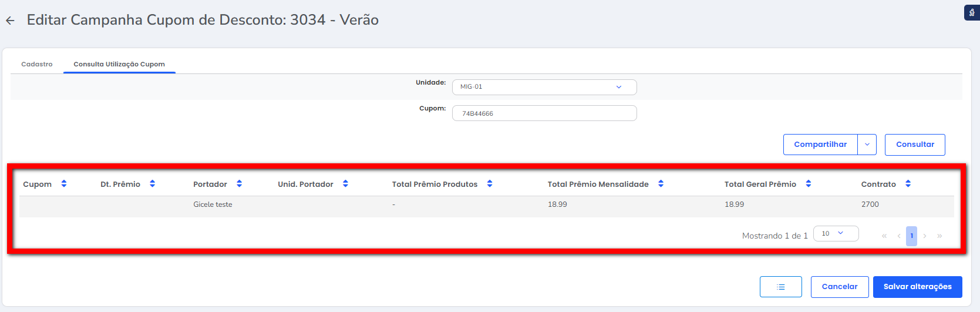The image size is (980, 312).
Task: Sort by Unid. Portador column
Action: (x=345, y=184)
